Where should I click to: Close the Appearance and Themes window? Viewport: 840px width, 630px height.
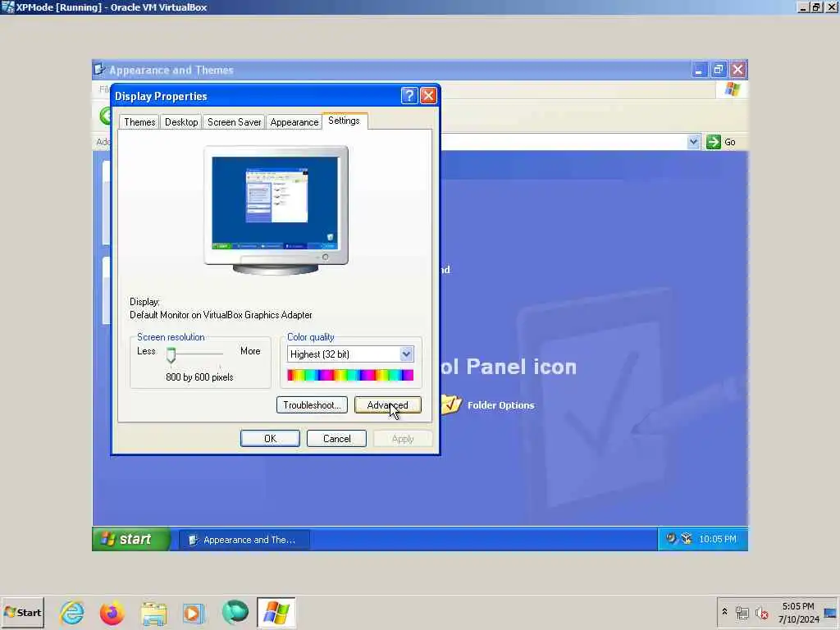737,70
